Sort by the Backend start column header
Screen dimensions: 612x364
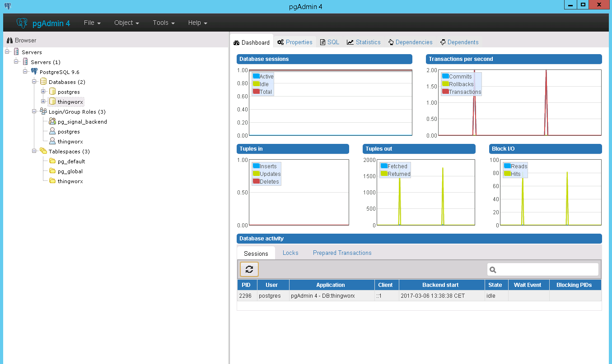click(442, 285)
